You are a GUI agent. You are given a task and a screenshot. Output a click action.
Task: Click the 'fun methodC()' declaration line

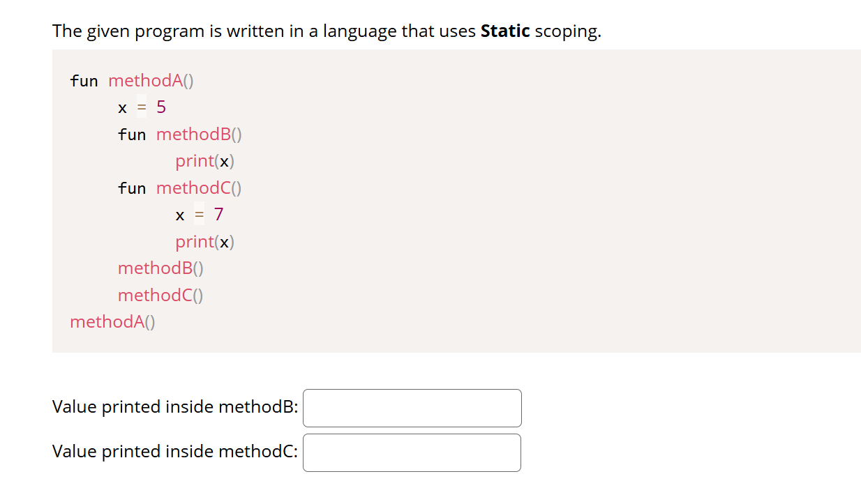pyautogui.click(x=180, y=188)
